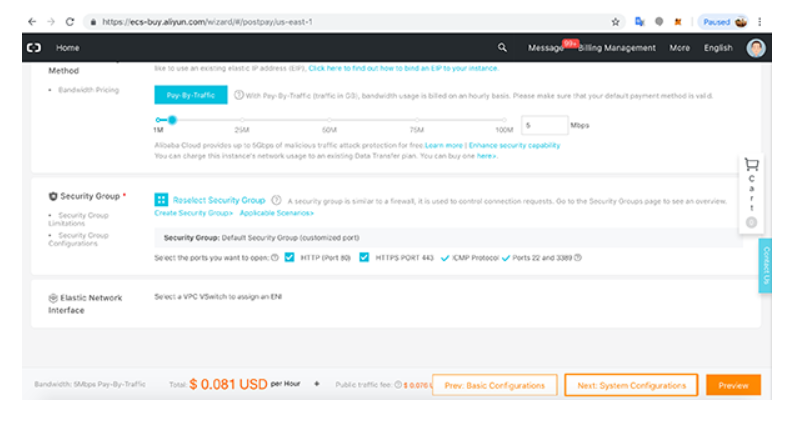Click the orange extension icon
This screenshot has height=428, width=795.
click(x=678, y=22)
